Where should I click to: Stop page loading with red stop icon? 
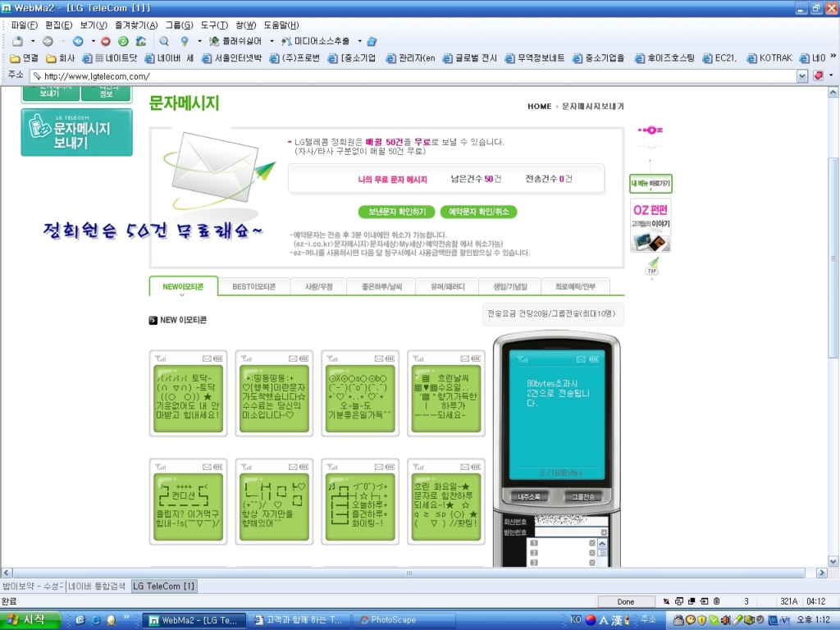point(106,41)
